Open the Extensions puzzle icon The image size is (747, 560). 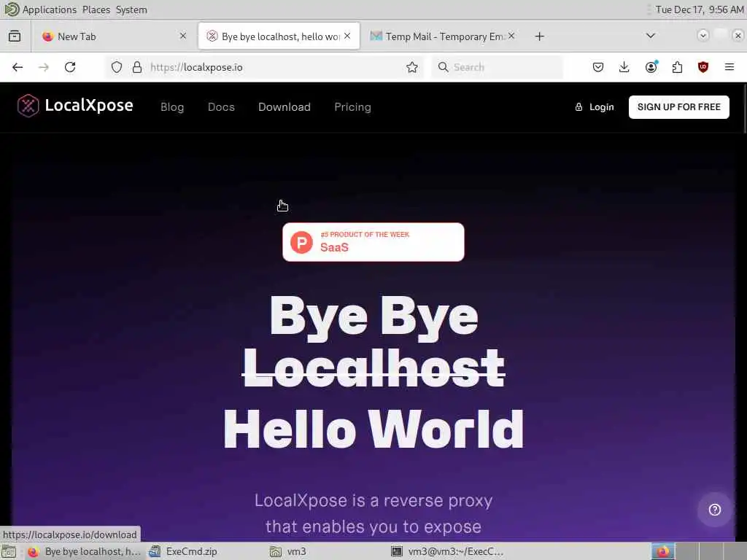[677, 67]
